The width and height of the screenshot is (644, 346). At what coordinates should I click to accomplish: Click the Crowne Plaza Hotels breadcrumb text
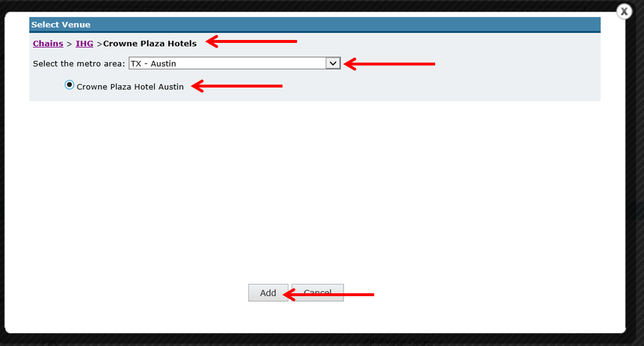pos(150,43)
